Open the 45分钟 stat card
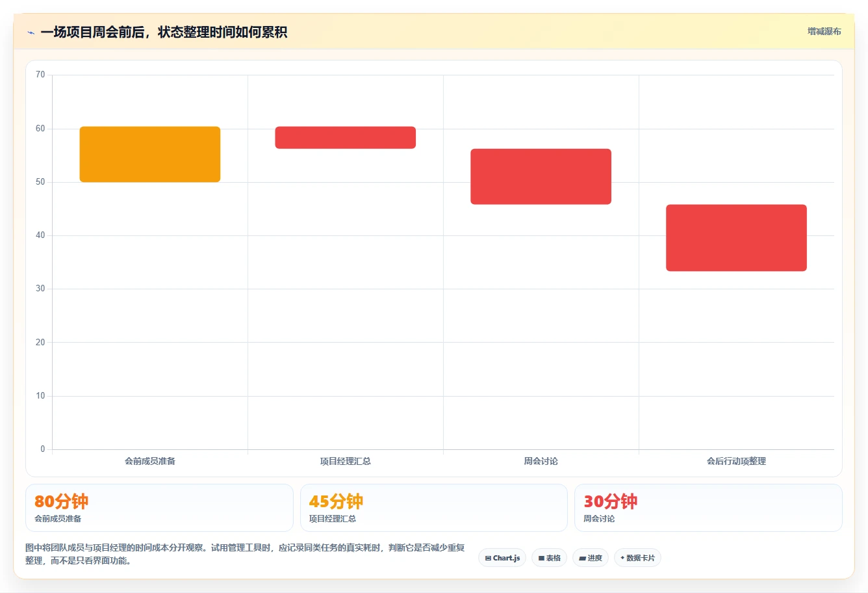 433,508
